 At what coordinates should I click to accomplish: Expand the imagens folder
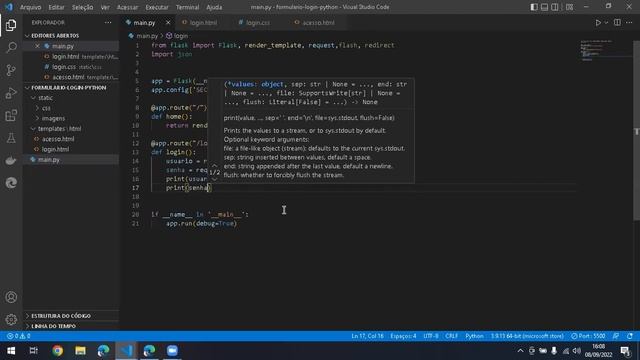(71, 118)
